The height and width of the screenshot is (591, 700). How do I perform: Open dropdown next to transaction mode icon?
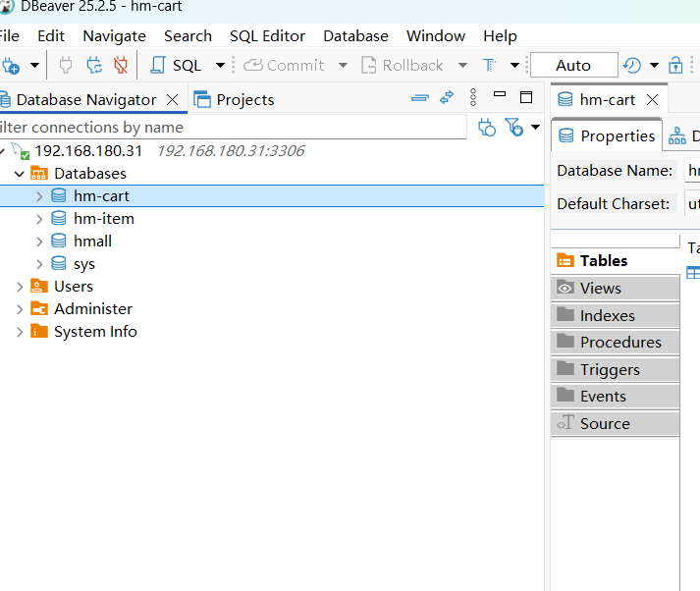pos(514,66)
